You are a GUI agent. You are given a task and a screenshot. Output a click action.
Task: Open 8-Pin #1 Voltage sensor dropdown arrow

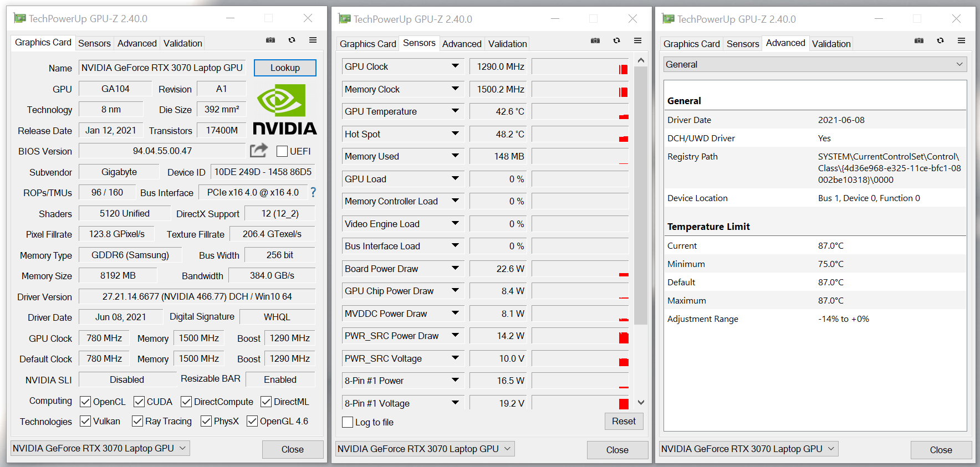455,403
